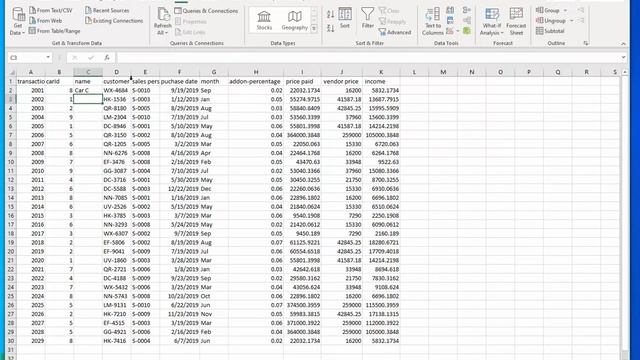Click the Refresh All icon
The width and height of the screenshot is (640, 360).
point(163,15)
